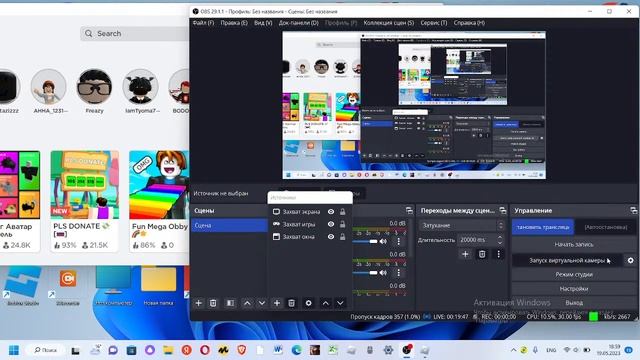Viewport: 640px width, 360px height.
Task: Lock the Захват экрана source
Action: [342, 211]
